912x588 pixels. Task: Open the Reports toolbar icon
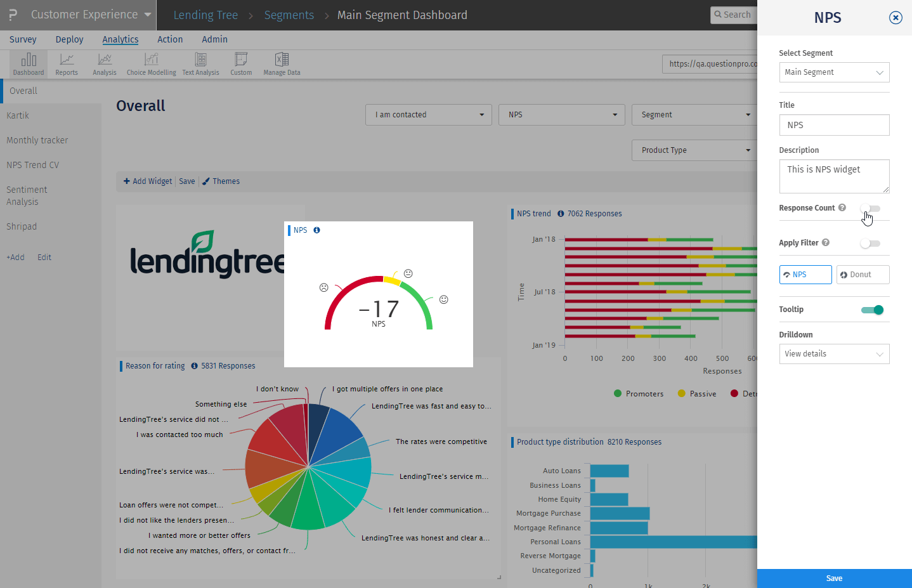click(x=67, y=64)
